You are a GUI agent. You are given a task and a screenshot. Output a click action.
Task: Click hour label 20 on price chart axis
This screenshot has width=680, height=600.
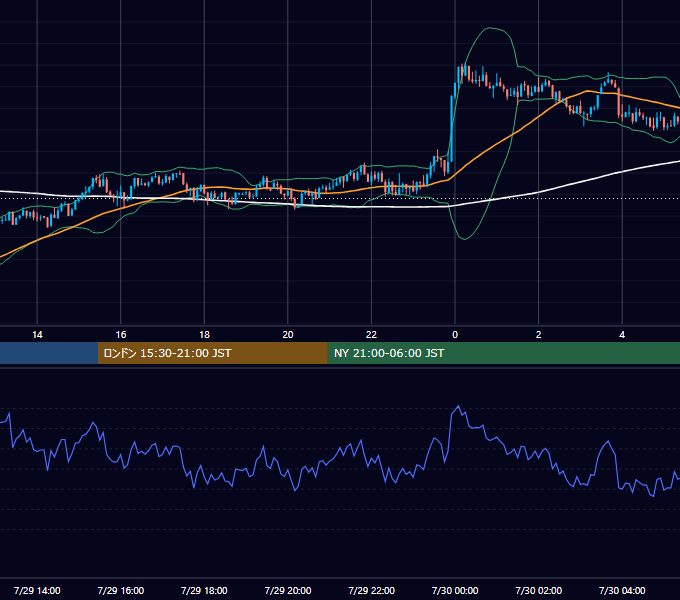pos(288,335)
